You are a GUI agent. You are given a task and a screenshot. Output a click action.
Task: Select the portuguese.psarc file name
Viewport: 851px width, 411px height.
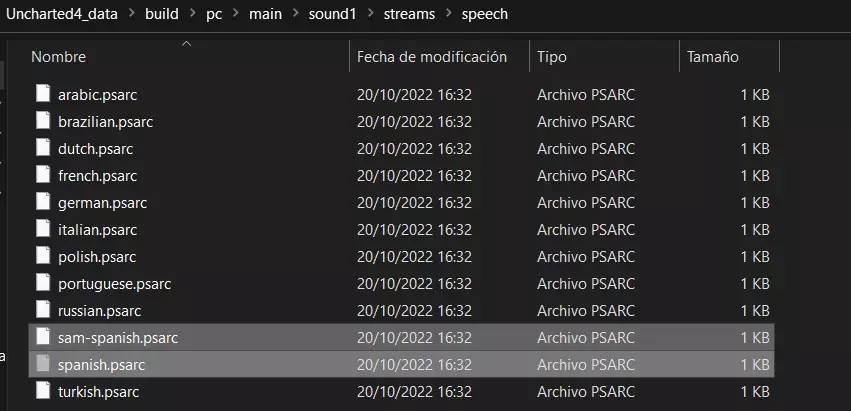tap(114, 283)
